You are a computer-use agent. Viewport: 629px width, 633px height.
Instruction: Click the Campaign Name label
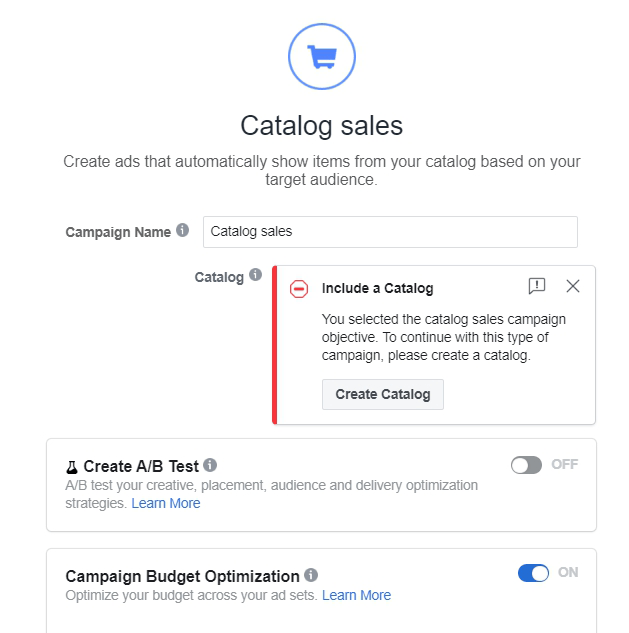pyautogui.click(x=118, y=232)
